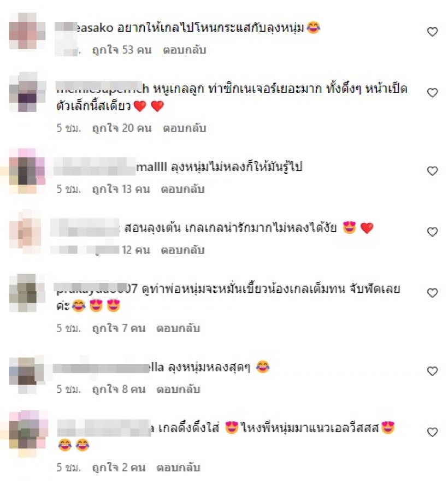Like the comment about หนูเกลลูก ท่าซิกเนเจอร์
448x484 pixels.
pyautogui.click(x=432, y=93)
